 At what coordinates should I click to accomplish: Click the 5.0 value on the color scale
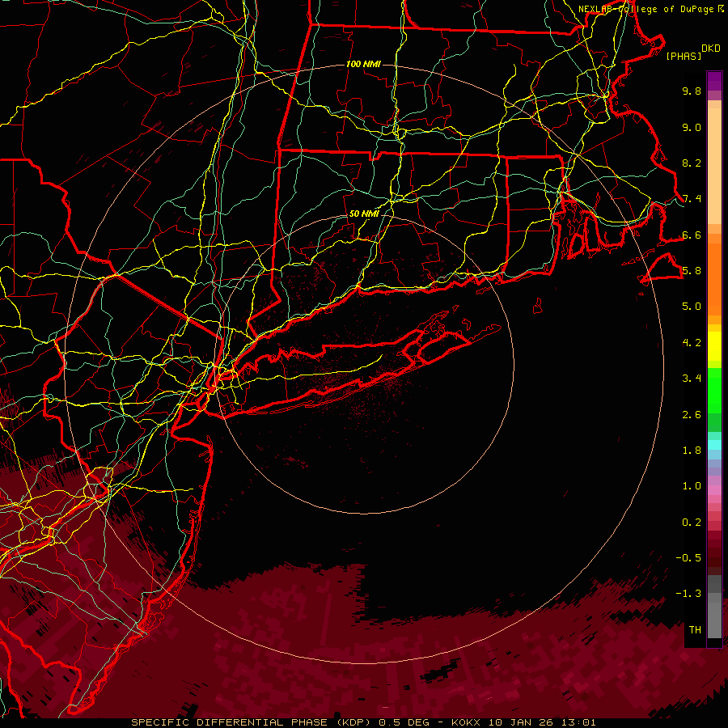point(692,307)
